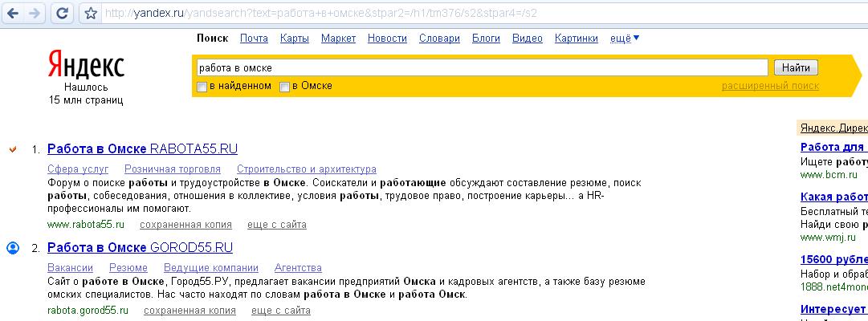This screenshot has height=321, width=868.
Task: Open the Яндекс.Директ header link
Action: tap(833, 128)
